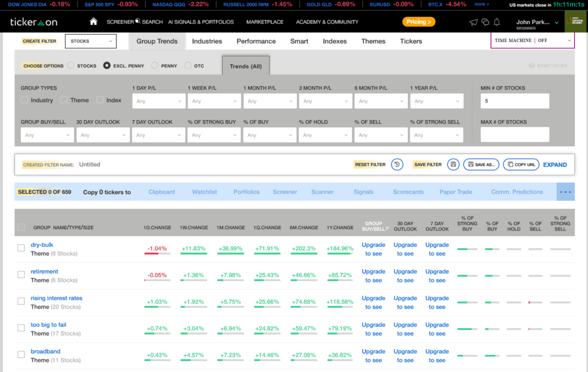Check the Industry group type box
The height and width of the screenshot is (372, 588).
(x=24, y=100)
